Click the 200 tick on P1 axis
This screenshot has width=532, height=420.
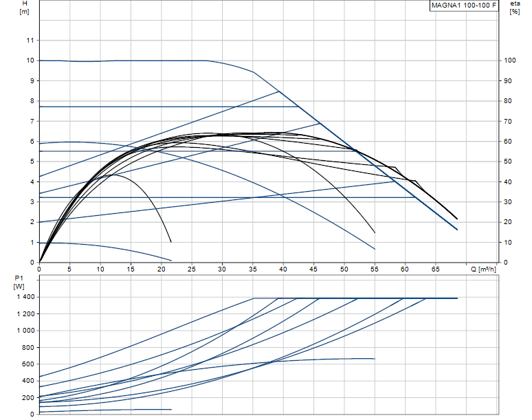pos(29,397)
